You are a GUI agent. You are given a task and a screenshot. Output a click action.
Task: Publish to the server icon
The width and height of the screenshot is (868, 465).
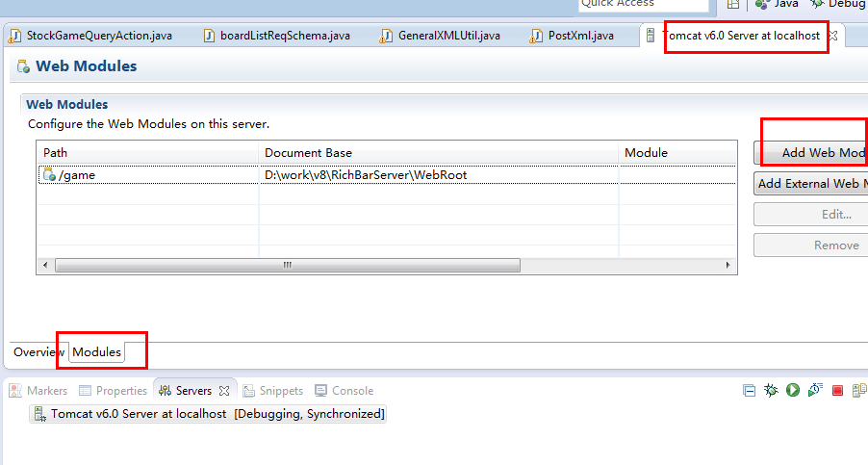[x=859, y=390]
